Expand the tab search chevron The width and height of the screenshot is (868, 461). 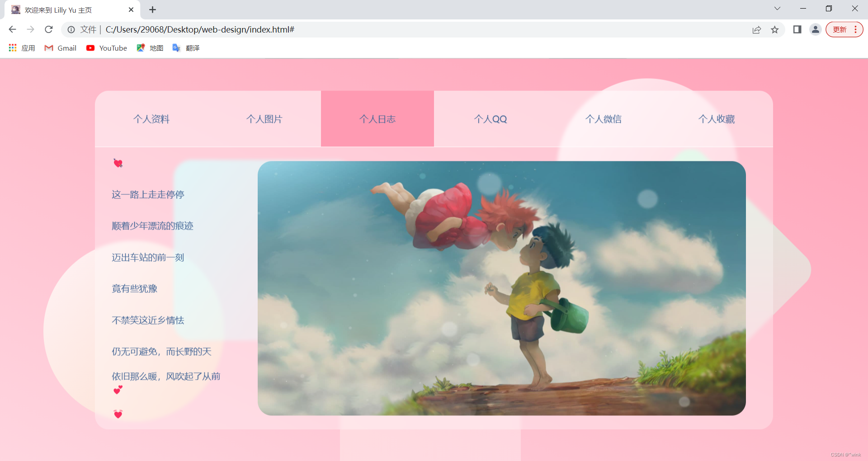(777, 9)
